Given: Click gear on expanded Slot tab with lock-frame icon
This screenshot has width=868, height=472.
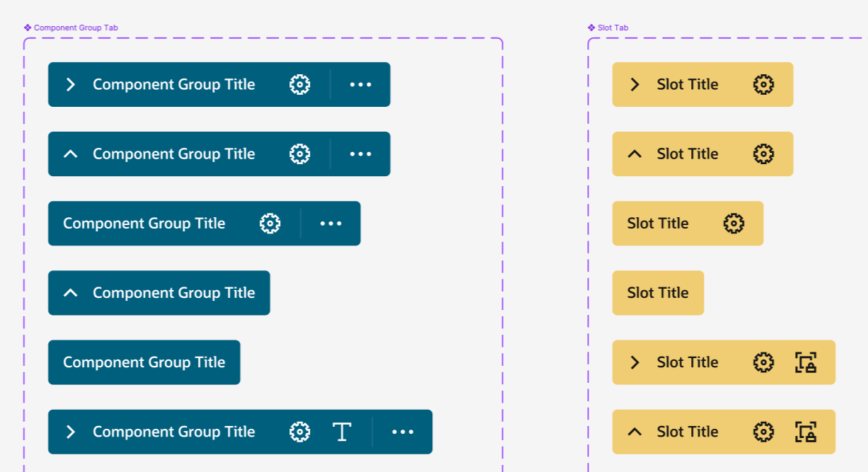Looking at the screenshot, I should point(763,432).
